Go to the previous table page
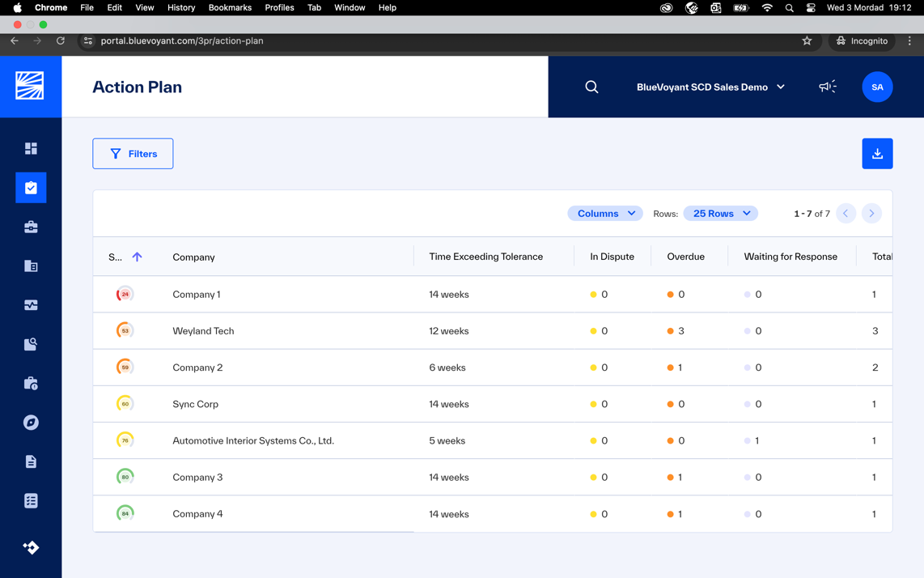The image size is (924, 578). pyautogui.click(x=846, y=214)
